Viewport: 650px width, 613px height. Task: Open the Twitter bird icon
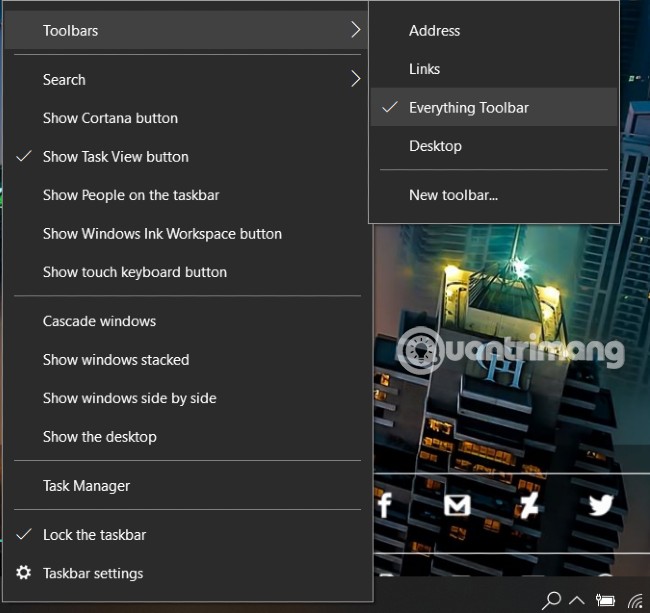pyautogui.click(x=600, y=504)
